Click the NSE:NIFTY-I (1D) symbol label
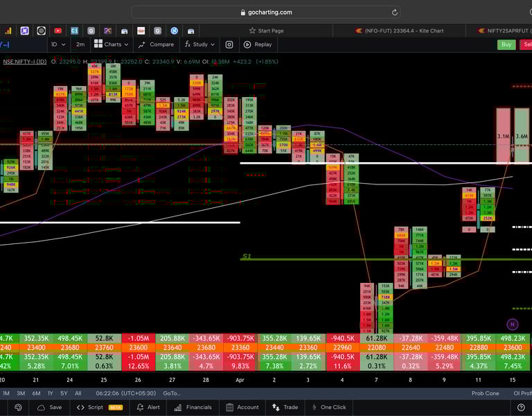This screenshot has width=532, height=416. pyautogui.click(x=25, y=62)
